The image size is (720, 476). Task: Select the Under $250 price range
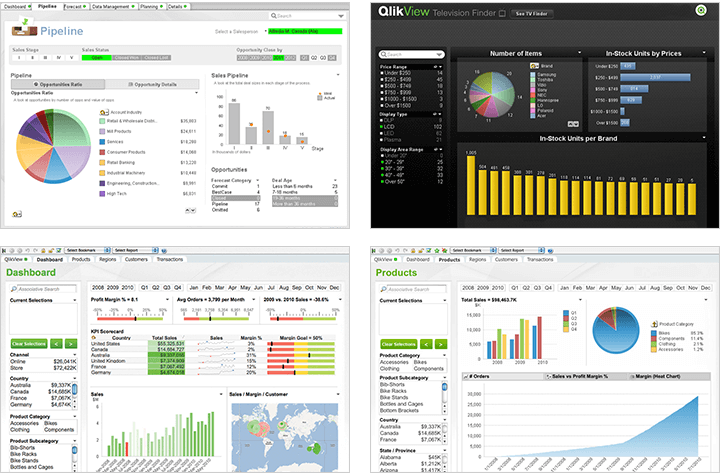pos(411,73)
